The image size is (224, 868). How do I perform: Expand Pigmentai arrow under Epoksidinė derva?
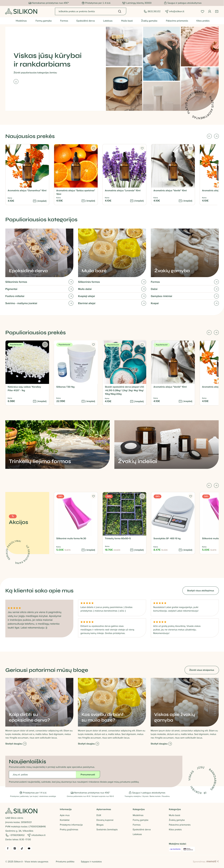click(x=71, y=289)
